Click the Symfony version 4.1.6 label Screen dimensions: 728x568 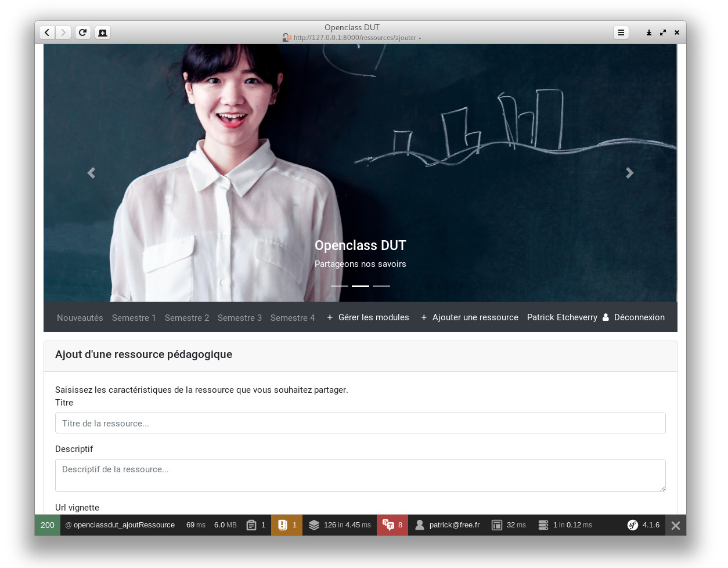(x=651, y=525)
